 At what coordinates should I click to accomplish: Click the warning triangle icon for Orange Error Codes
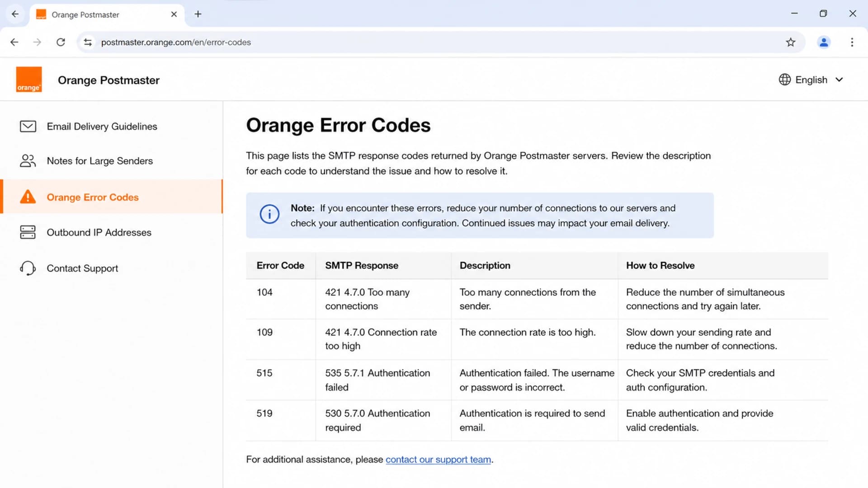click(x=28, y=197)
